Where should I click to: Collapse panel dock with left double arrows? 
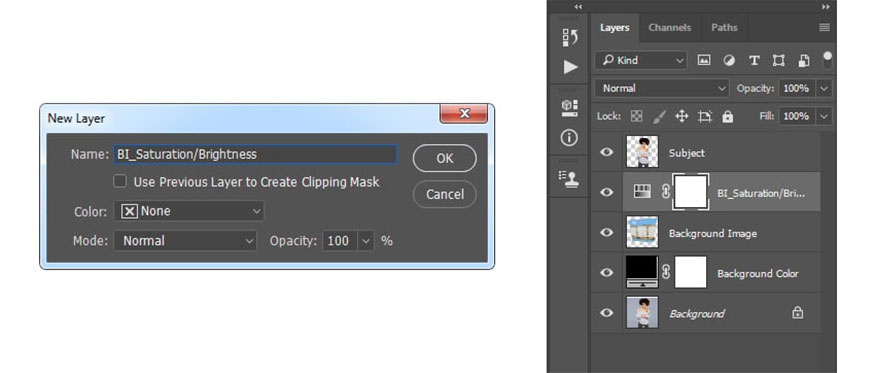578,7
